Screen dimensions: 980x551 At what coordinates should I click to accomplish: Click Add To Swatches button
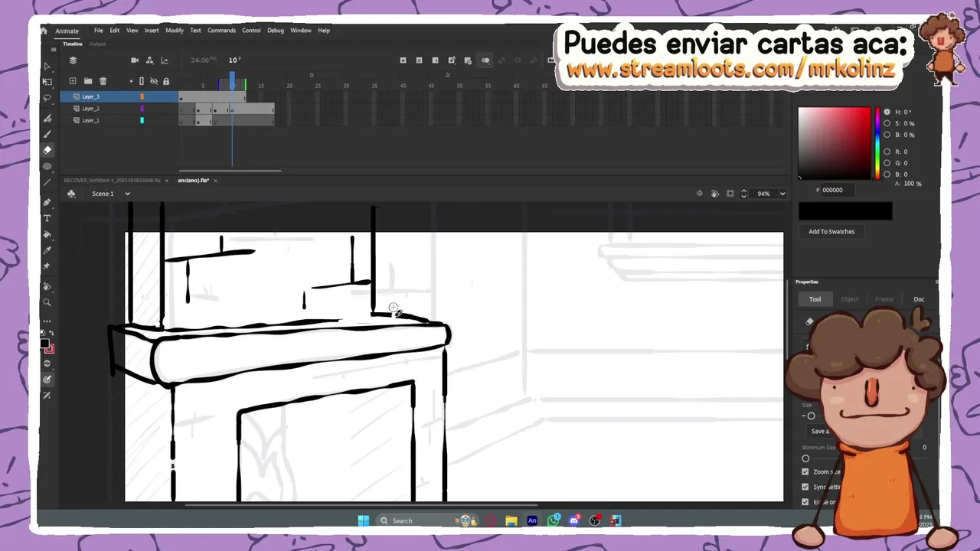(831, 231)
